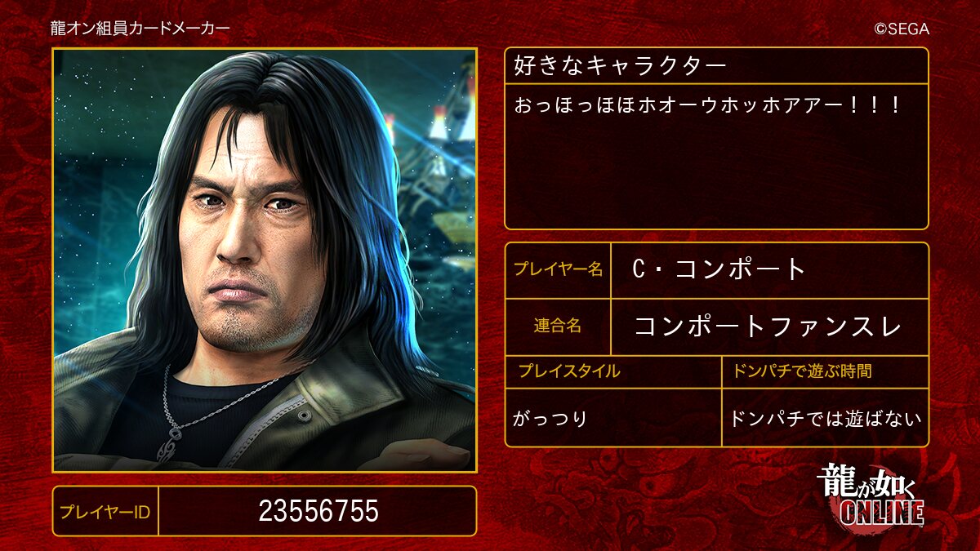
Task: Click the alliance name コンポートファンスレ field
Action: (769, 327)
